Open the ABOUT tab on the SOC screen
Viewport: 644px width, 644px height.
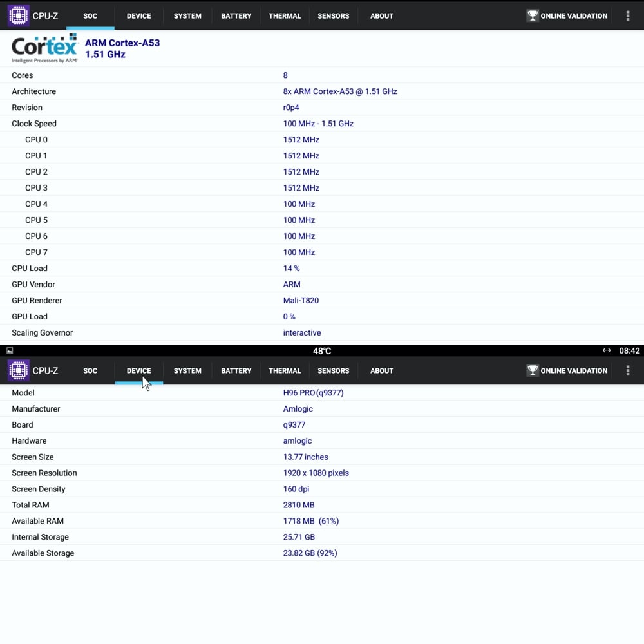[381, 16]
